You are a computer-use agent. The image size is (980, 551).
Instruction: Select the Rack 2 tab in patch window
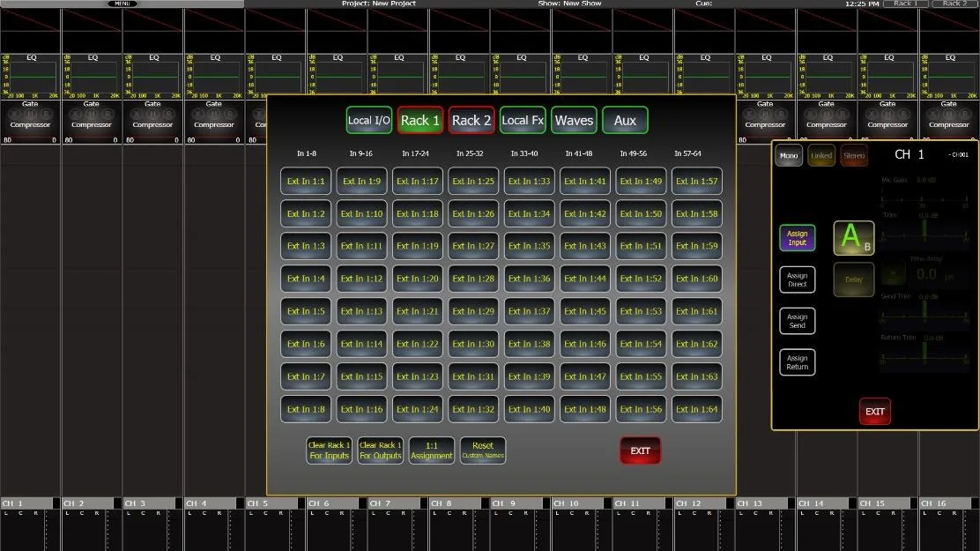pyautogui.click(x=471, y=120)
